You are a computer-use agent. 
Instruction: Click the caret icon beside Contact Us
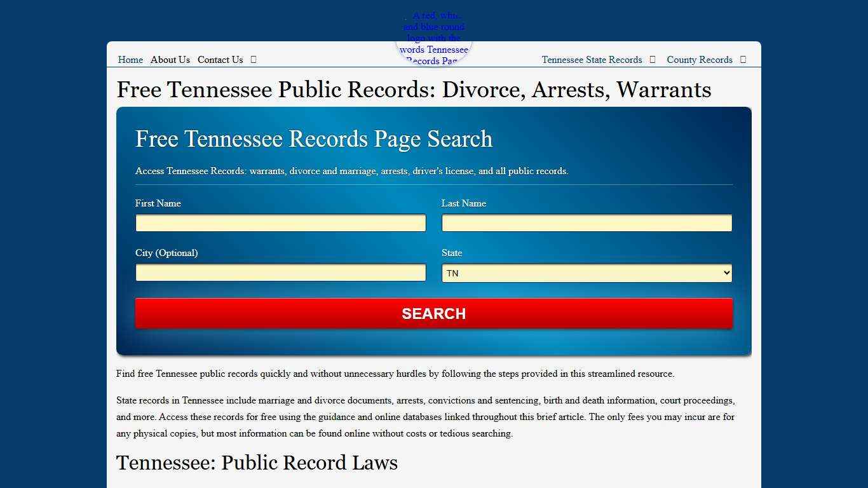tap(253, 60)
